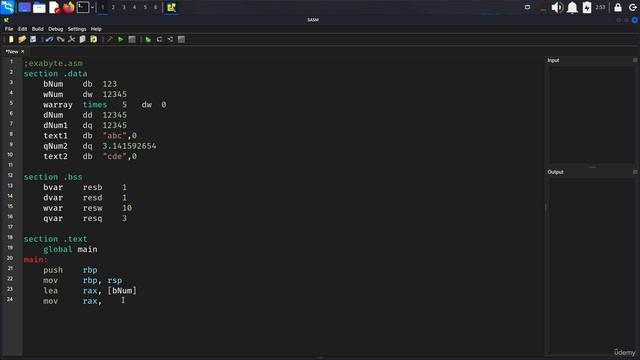Screen dimensions: 640x360
Task: Click inside the Input text area
Action: (591, 115)
